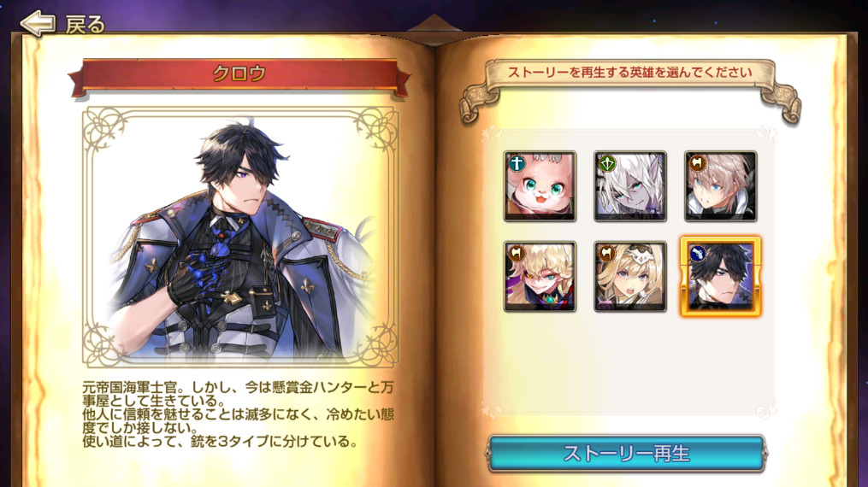Screen dimensions: 868x487
Task: Click the 戻る back label
Action: tap(85, 24)
